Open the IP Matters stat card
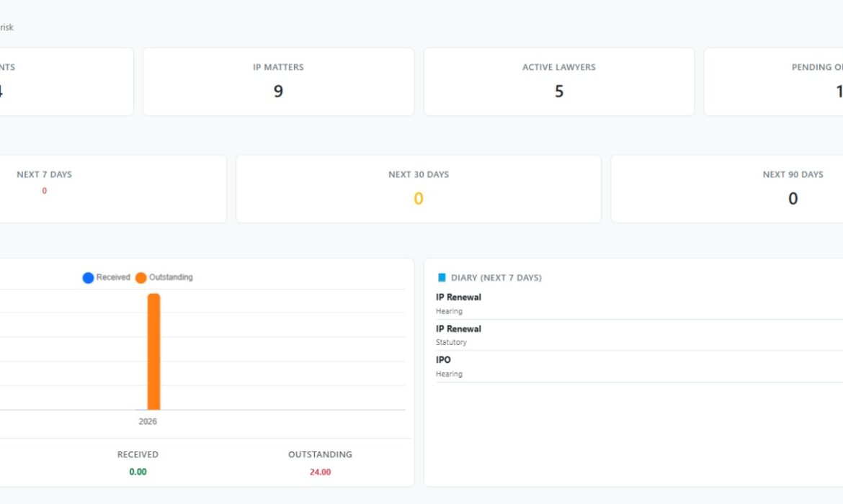This screenshot has height=504, width=843. click(278, 81)
